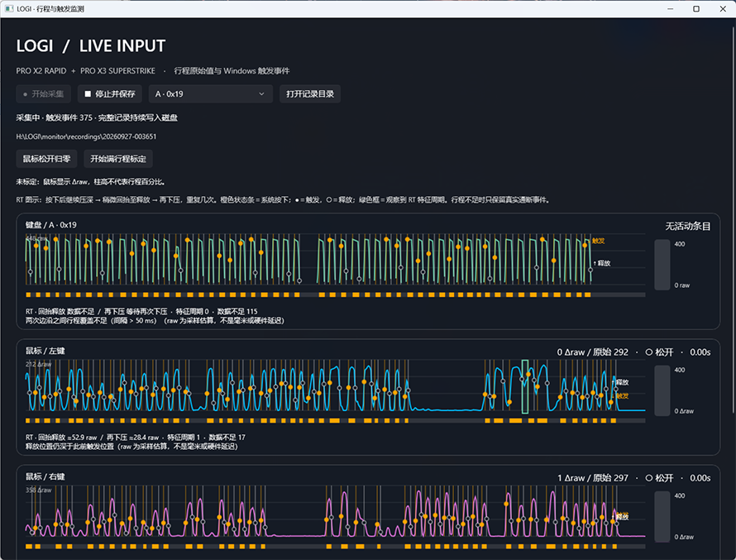
Task: Click the 鼠标 / 左键 chart title
Action: [x=45, y=351]
